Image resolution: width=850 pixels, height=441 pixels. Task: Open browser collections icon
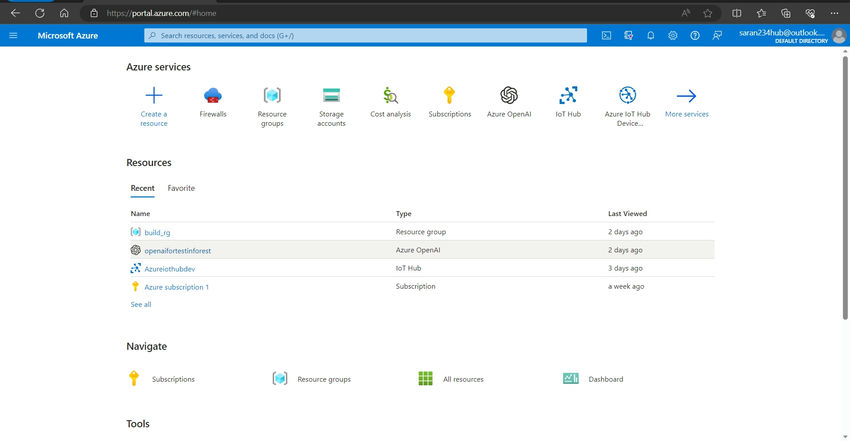[785, 13]
